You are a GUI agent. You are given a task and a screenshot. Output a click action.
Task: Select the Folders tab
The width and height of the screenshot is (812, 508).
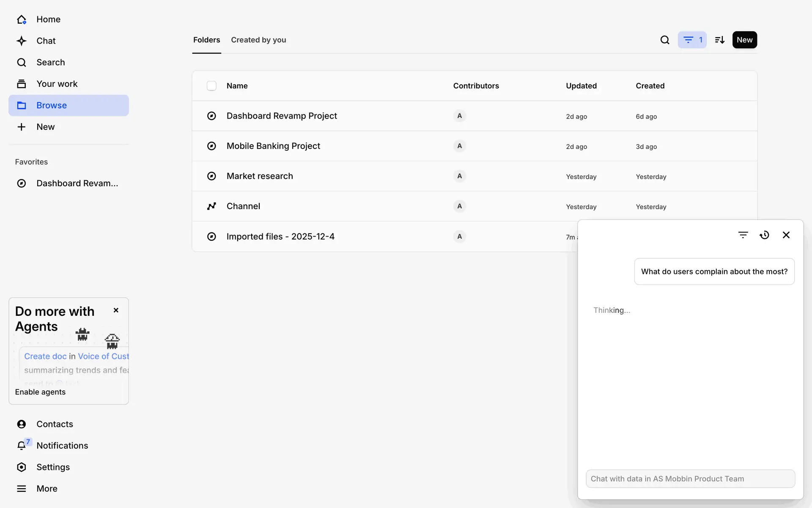click(x=206, y=40)
